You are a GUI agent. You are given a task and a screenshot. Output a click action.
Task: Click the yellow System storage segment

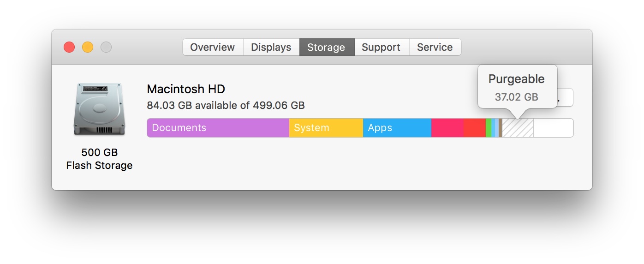click(326, 128)
